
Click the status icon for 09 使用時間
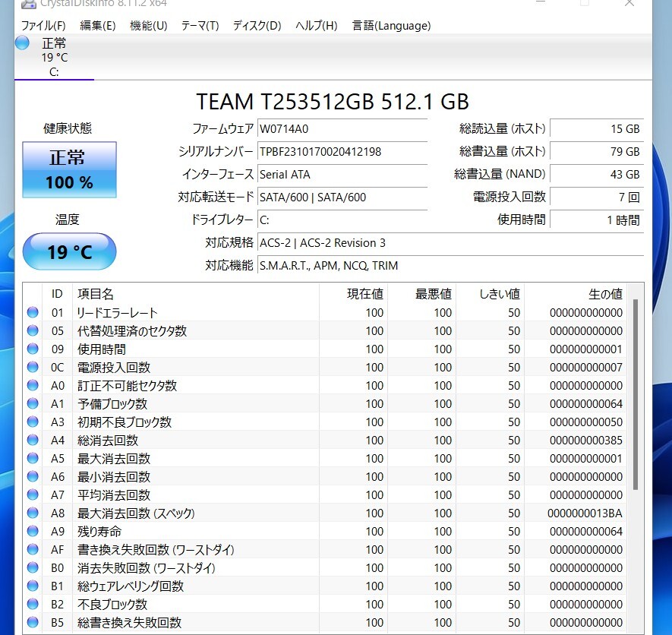coord(33,349)
